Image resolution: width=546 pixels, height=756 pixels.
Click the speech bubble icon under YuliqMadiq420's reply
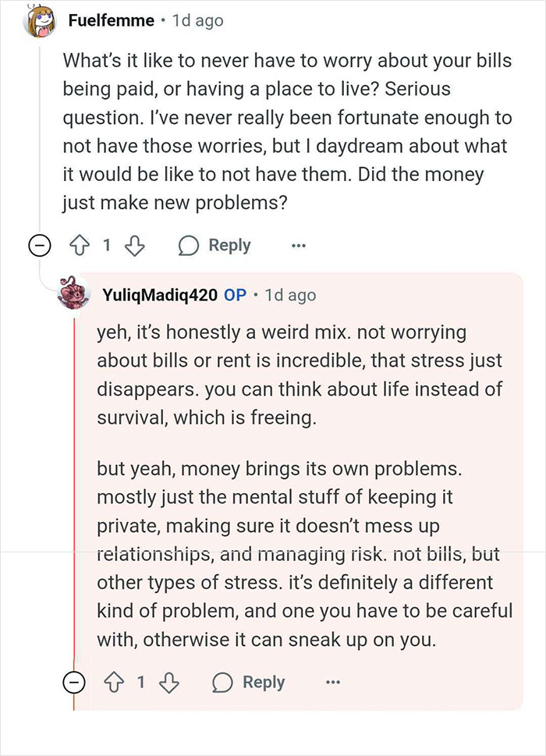point(222,683)
